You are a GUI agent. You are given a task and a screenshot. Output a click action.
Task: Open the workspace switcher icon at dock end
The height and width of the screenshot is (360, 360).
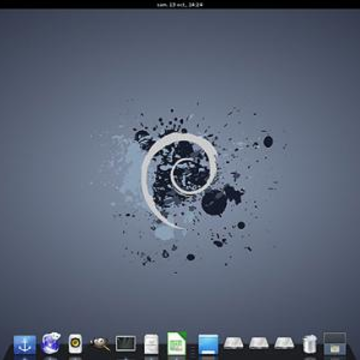(x=335, y=344)
